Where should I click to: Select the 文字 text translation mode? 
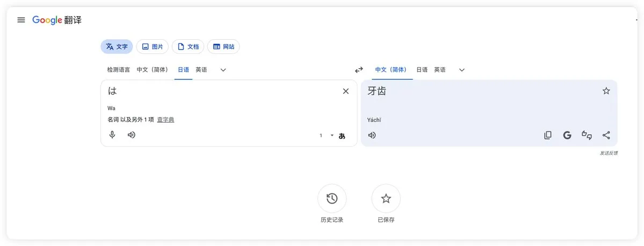(117, 47)
